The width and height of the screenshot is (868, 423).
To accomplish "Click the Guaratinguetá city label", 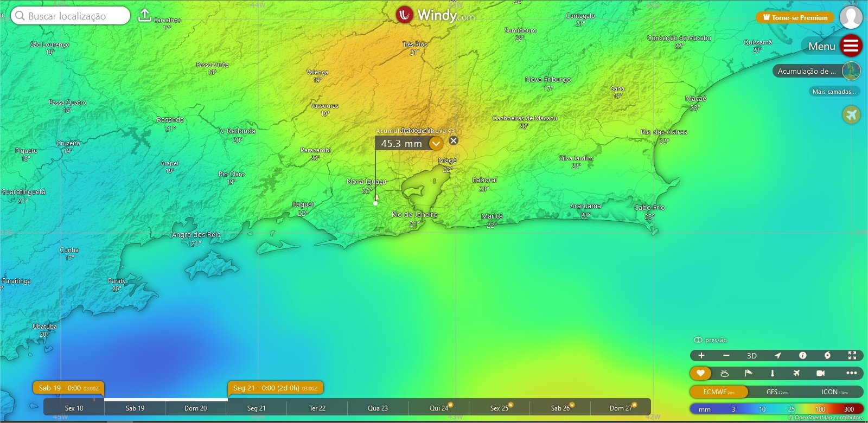I will (x=23, y=191).
